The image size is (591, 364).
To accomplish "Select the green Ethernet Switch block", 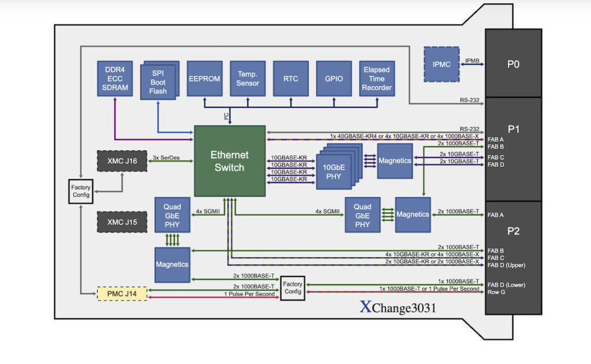I will pyautogui.click(x=230, y=161).
